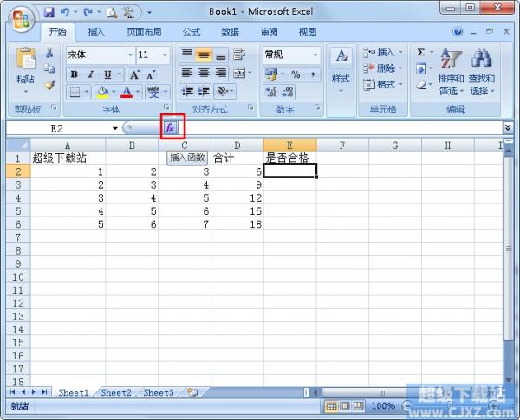
Task: Apply yellow fill color to cell
Action: click(102, 92)
